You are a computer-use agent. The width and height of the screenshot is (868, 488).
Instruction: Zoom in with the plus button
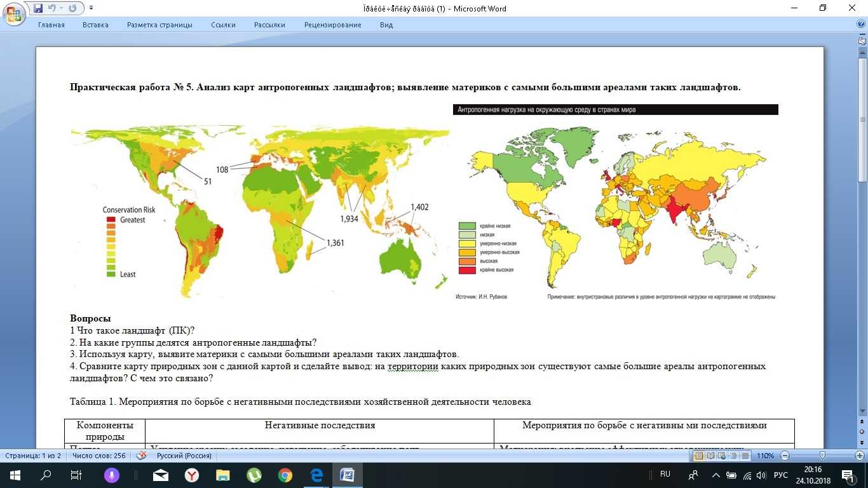859,456
